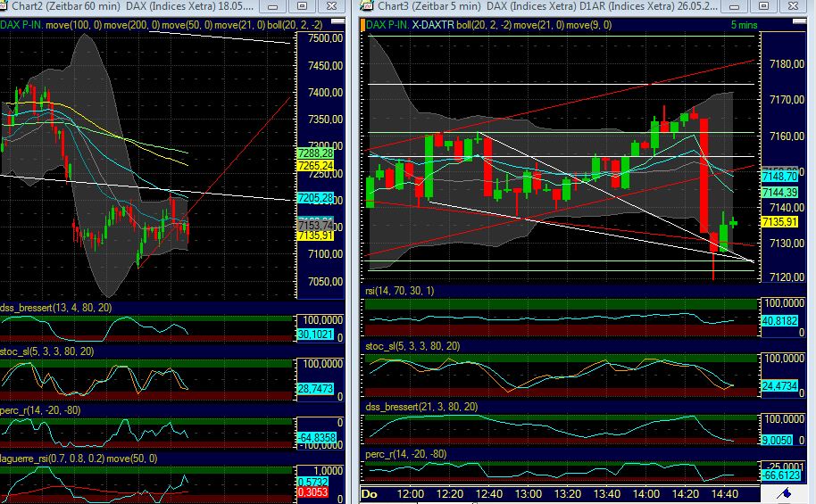Click the orange marker before DAX P-IN. in Chart3

click(362, 24)
